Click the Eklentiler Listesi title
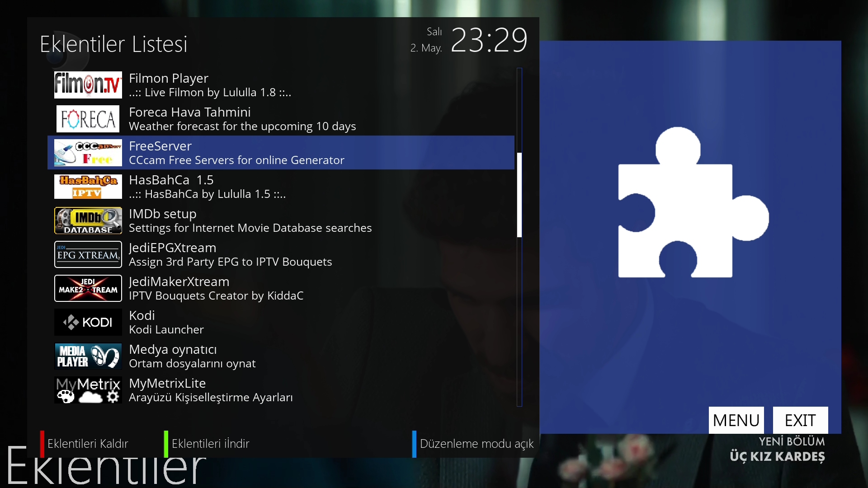Viewport: 868px width, 488px height. pyautogui.click(x=113, y=44)
